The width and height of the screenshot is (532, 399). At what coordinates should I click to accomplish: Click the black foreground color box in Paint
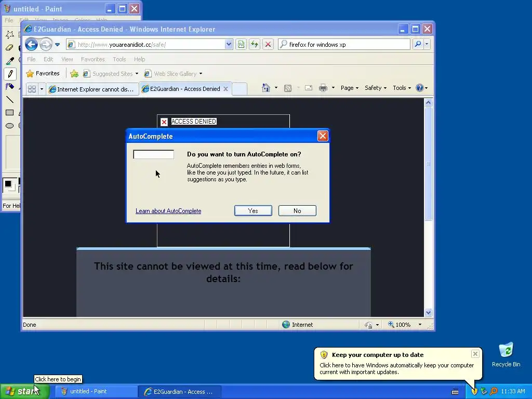(8, 184)
